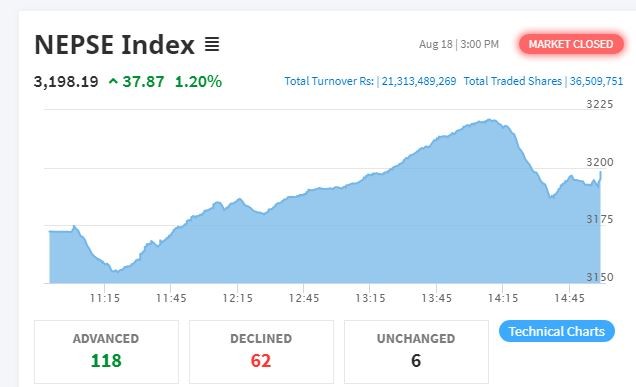
Task: Click the 1.20% percent change figure
Action: tap(198, 82)
